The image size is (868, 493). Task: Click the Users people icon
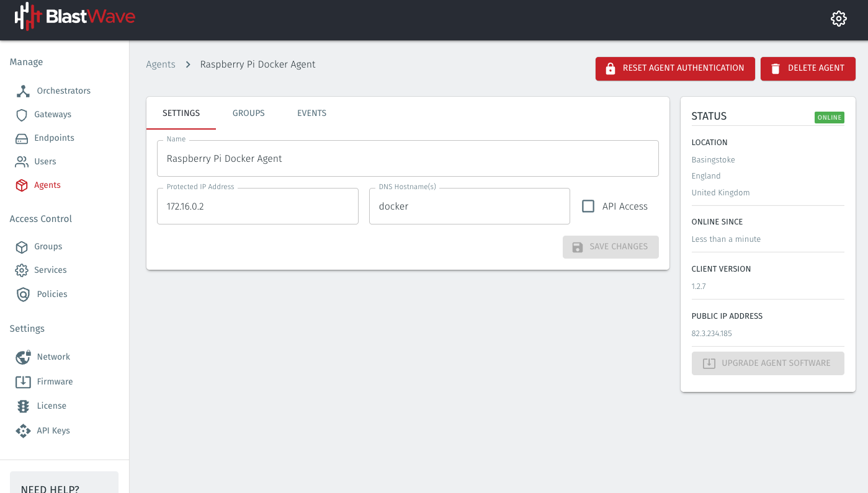coord(22,162)
